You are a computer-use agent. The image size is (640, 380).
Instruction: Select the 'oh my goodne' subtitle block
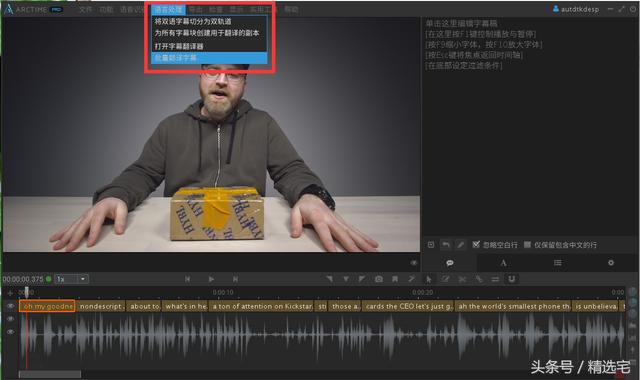(47, 306)
